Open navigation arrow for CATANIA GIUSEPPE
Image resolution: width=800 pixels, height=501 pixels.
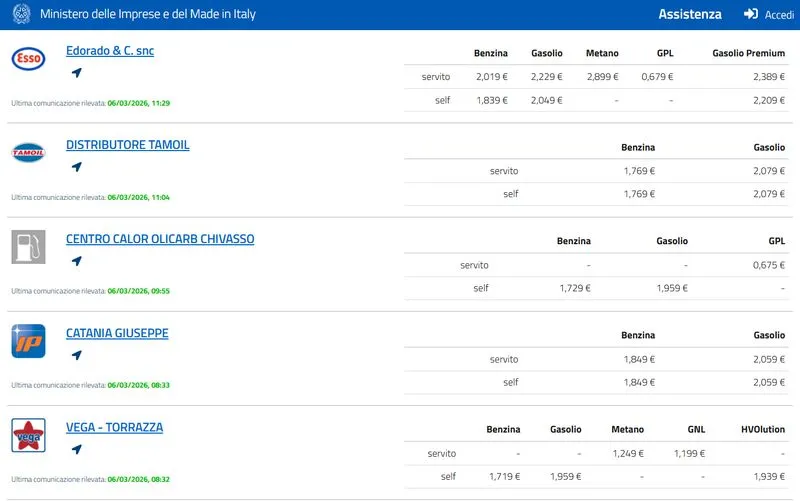(76, 355)
